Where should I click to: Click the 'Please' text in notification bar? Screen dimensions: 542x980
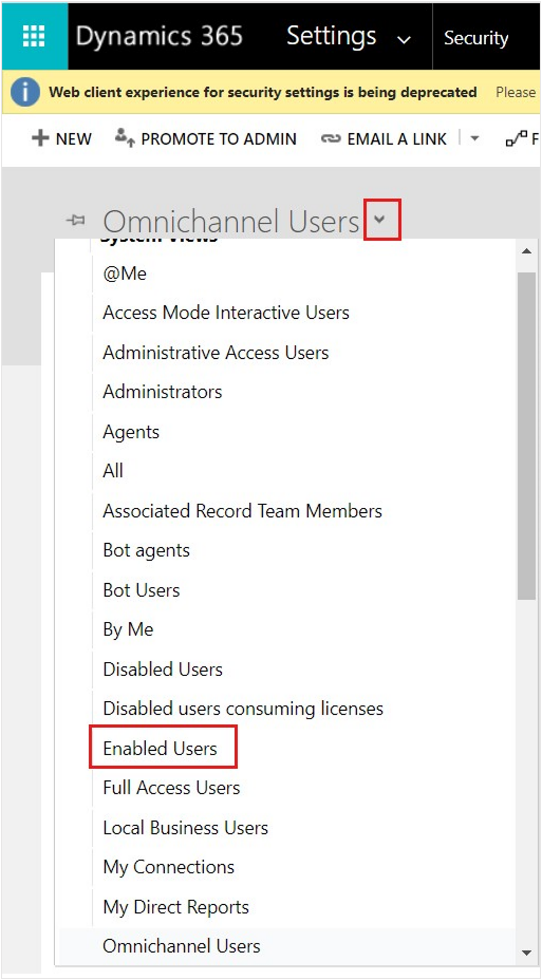coord(515,93)
